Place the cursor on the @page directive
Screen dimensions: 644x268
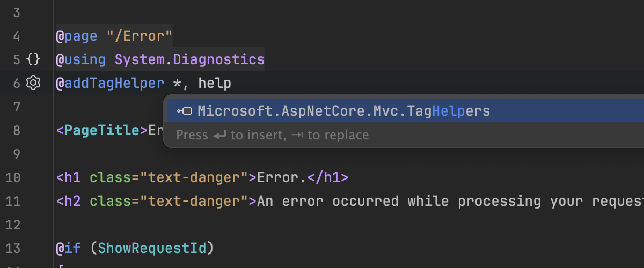click(x=76, y=36)
